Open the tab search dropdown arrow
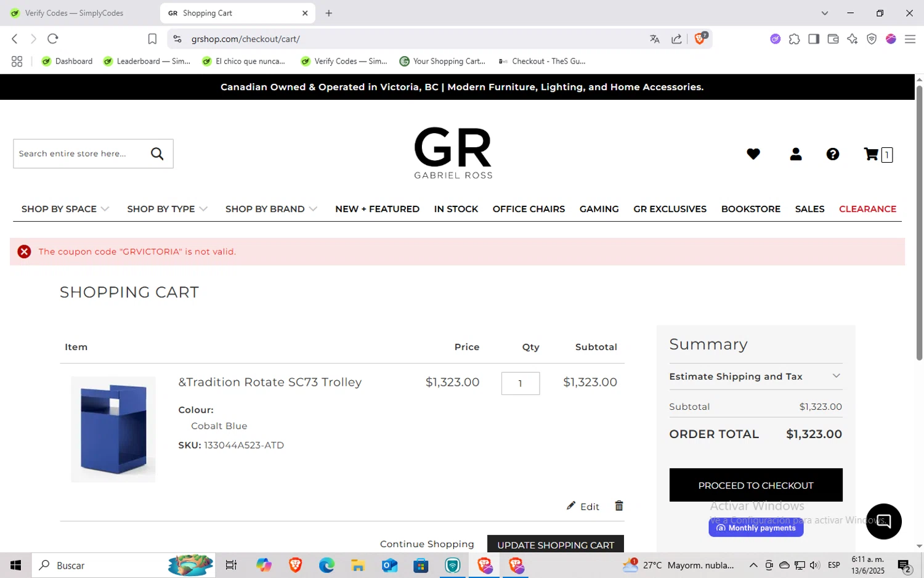Image resolution: width=924 pixels, height=578 pixels. coord(824,13)
